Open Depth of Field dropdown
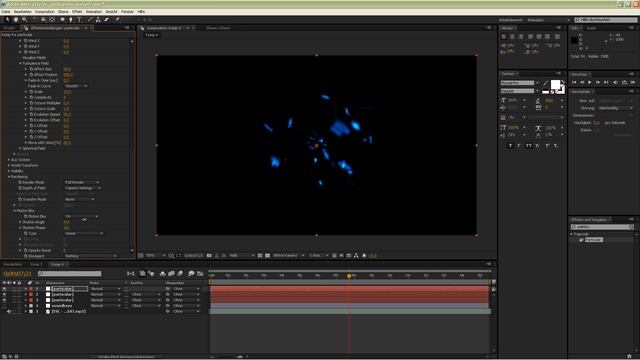Viewport: 640px width, 360px height. coord(83,188)
